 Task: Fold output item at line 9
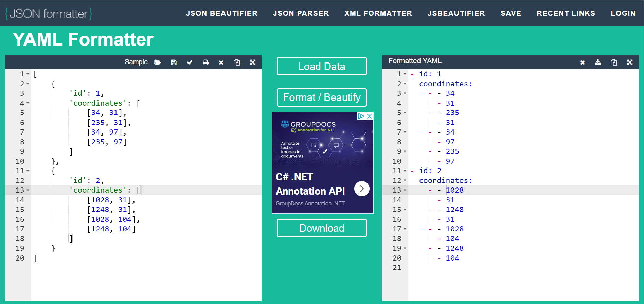click(x=405, y=151)
